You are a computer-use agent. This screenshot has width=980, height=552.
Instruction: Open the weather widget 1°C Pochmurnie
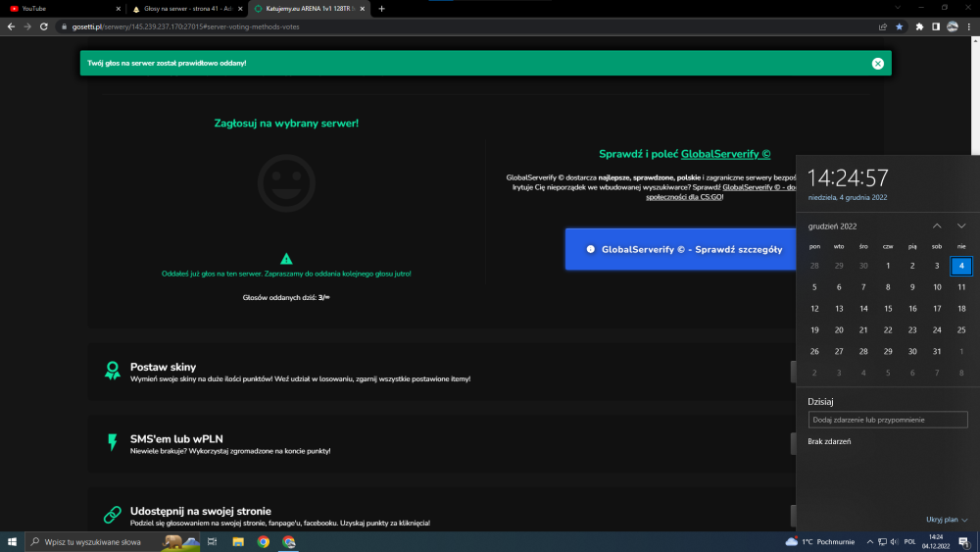(x=820, y=541)
